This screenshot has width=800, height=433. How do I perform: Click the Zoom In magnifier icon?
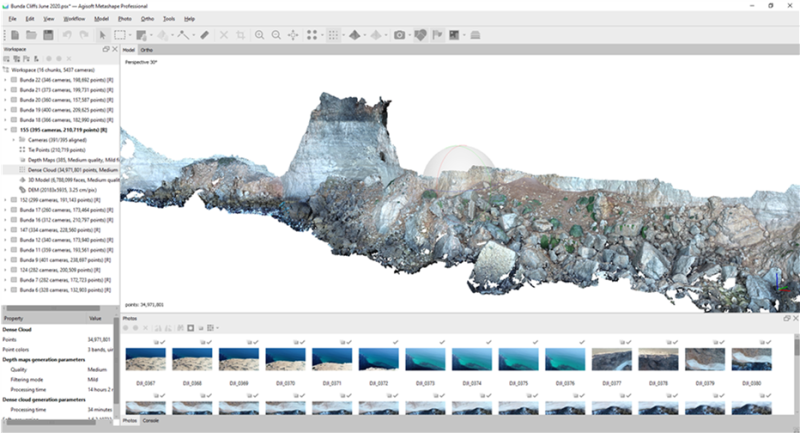tap(260, 35)
